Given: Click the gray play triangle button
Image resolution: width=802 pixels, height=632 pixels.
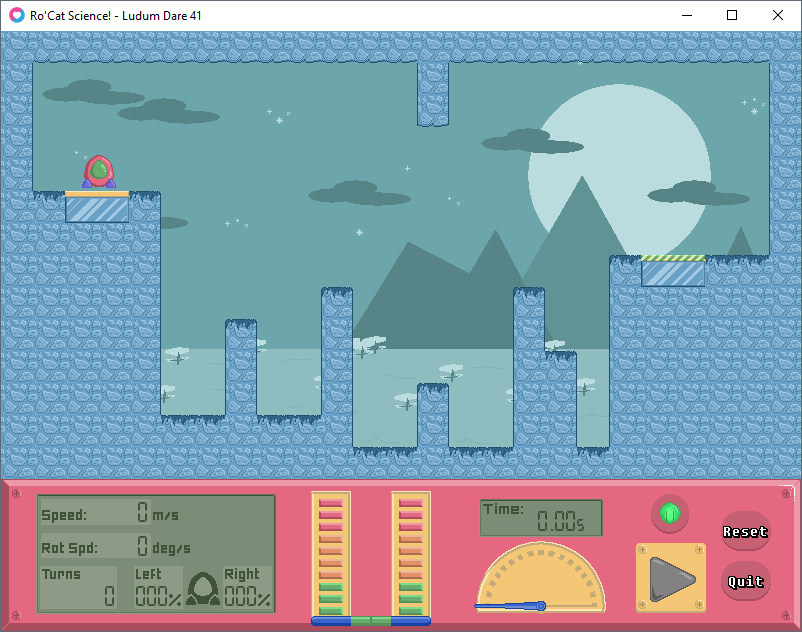Looking at the screenshot, I should 671,578.
